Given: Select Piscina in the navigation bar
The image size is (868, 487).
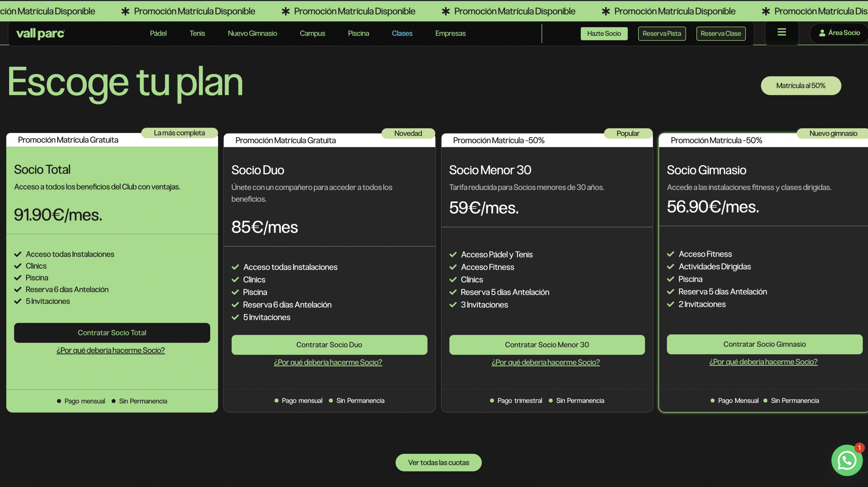Looking at the screenshot, I should click(x=358, y=33).
